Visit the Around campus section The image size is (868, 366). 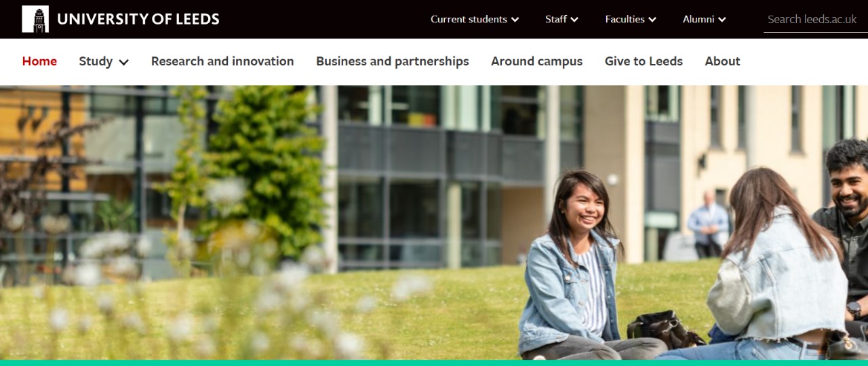[x=536, y=61]
